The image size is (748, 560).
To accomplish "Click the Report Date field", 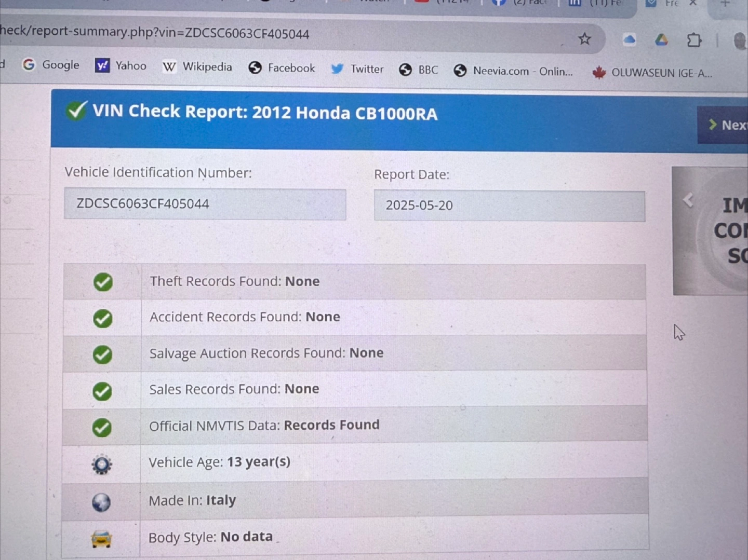I will point(510,206).
